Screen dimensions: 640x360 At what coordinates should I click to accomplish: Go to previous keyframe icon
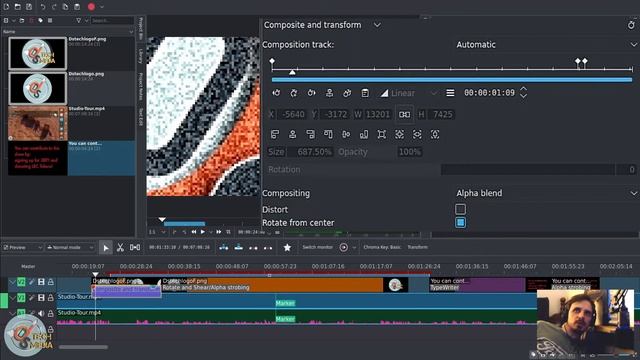pyautogui.click(x=276, y=93)
